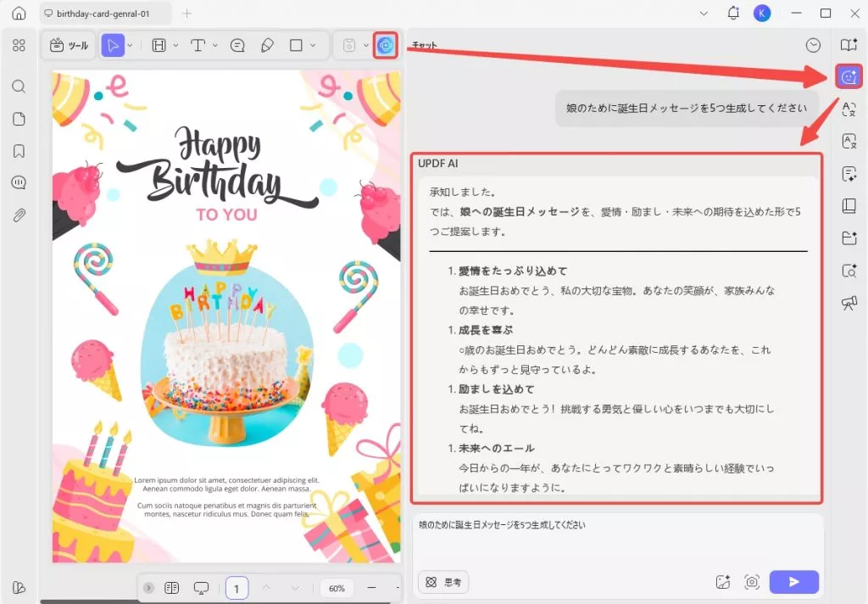Open the folder plus icon in right sidebar
Image resolution: width=868 pixels, height=604 pixels.
(x=849, y=238)
